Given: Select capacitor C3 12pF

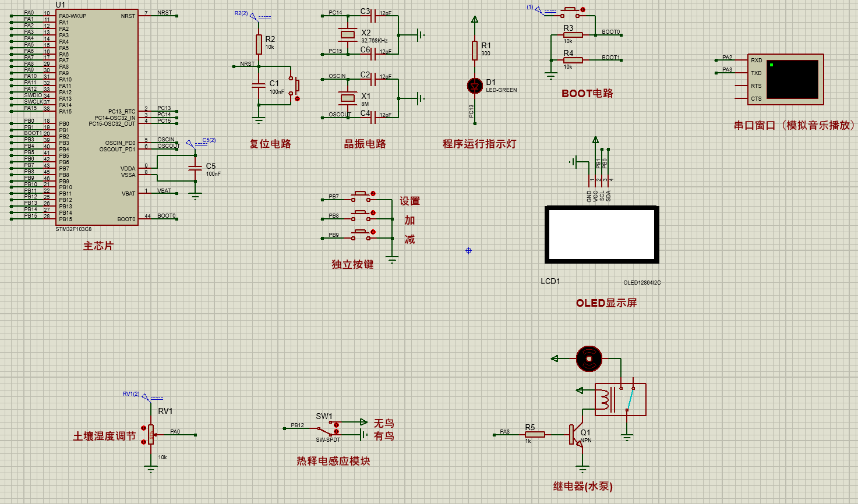Looking at the screenshot, I should [373, 16].
